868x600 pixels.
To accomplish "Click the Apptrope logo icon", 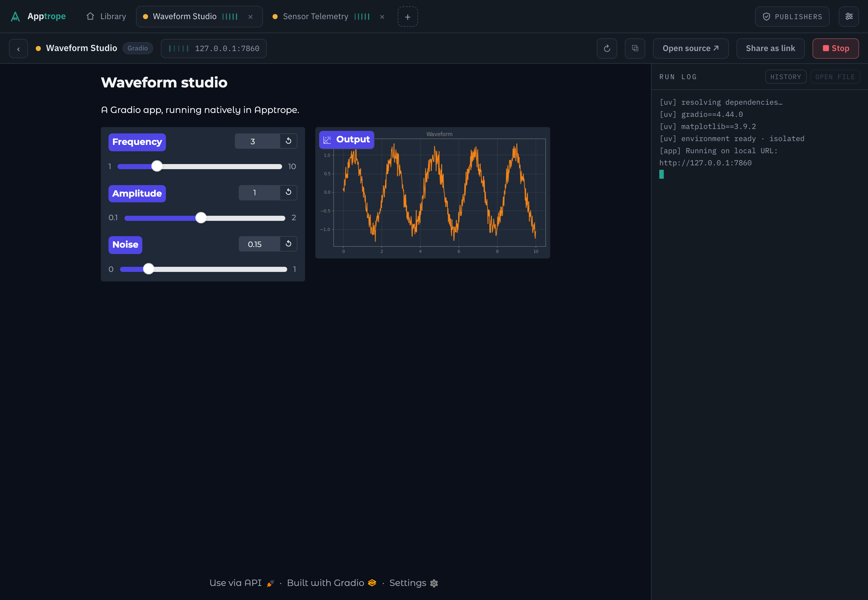I will [15, 17].
